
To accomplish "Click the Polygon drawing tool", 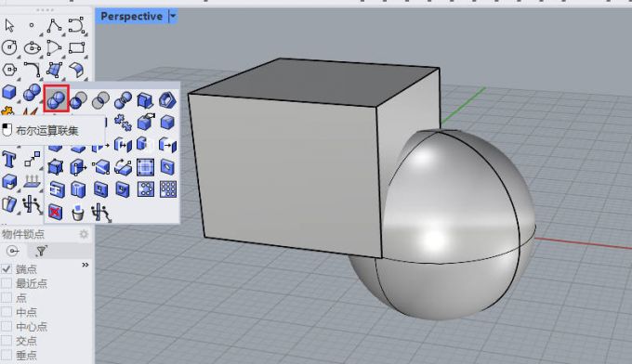I will tap(9, 70).
